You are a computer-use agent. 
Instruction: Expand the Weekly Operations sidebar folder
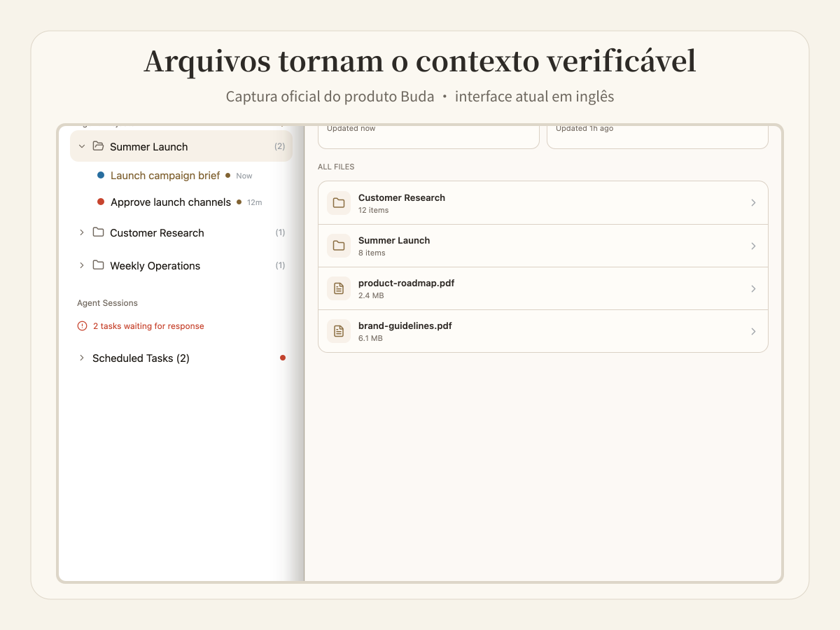pos(82,265)
